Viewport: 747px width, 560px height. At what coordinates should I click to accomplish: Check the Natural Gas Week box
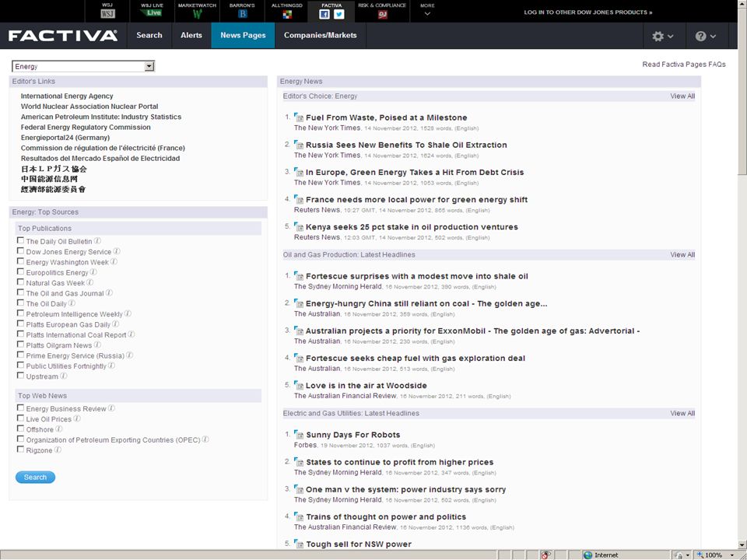pos(20,282)
